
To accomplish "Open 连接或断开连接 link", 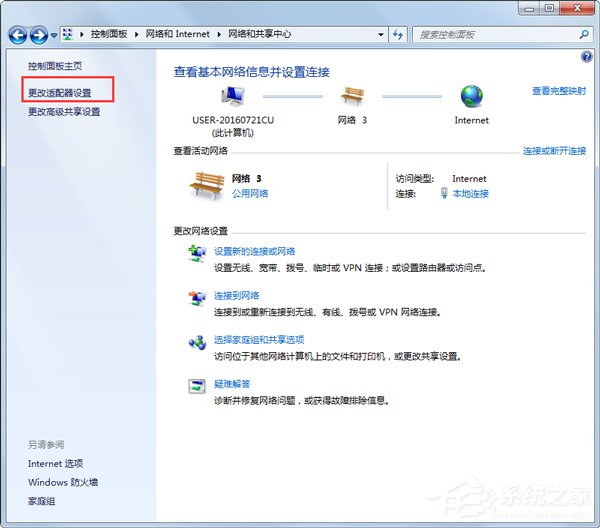I will coord(554,151).
